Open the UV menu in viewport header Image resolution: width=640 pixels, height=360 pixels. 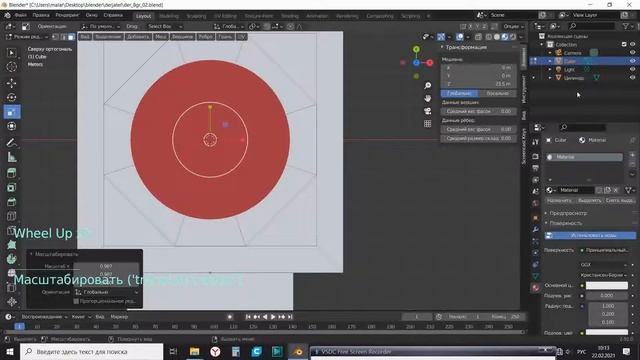(x=241, y=37)
